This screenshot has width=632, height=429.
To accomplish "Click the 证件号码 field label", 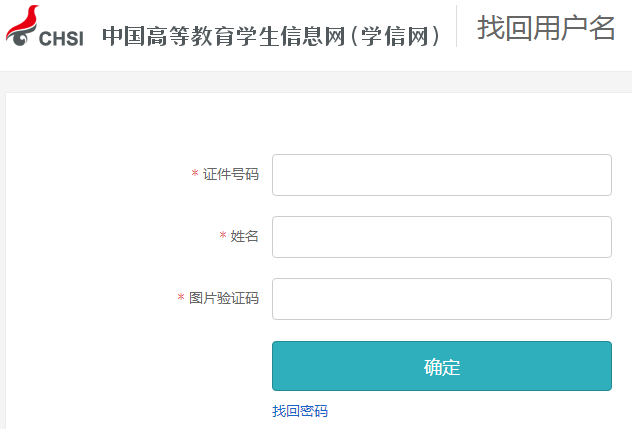I will coord(231,175).
